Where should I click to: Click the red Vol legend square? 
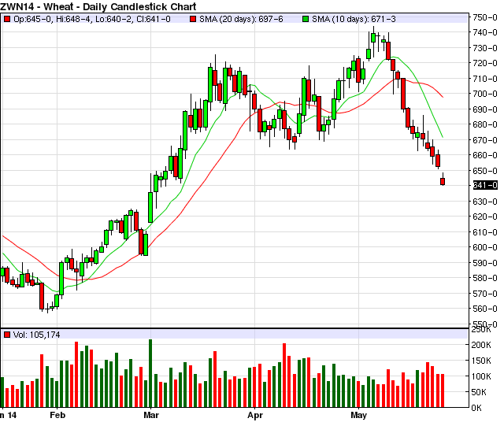tap(7, 335)
